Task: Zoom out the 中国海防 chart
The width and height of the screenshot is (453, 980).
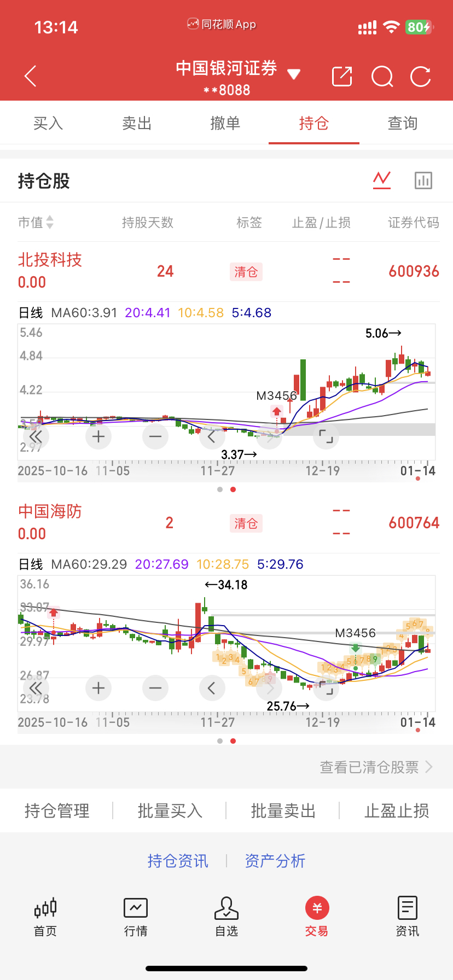Action: pos(155,688)
